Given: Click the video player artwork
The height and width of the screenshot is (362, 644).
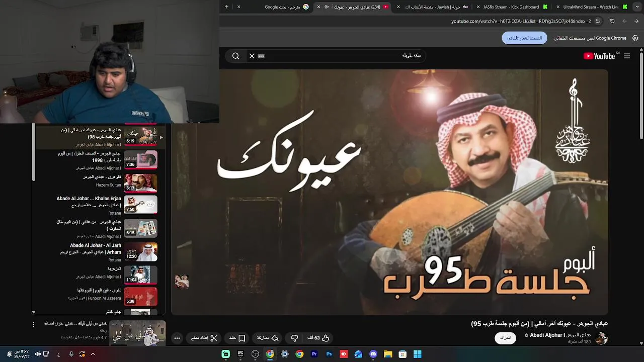Looking at the screenshot, I should pyautogui.click(x=389, y=192).
